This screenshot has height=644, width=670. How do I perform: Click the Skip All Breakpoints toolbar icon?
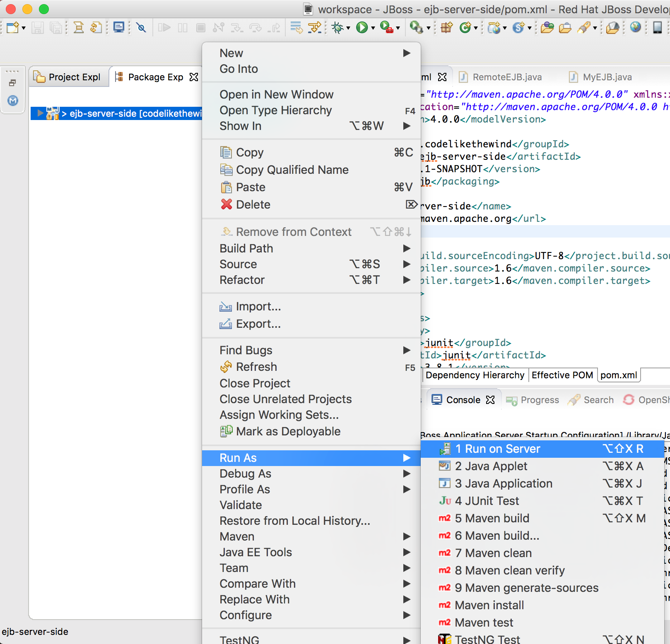click(141, 28)
